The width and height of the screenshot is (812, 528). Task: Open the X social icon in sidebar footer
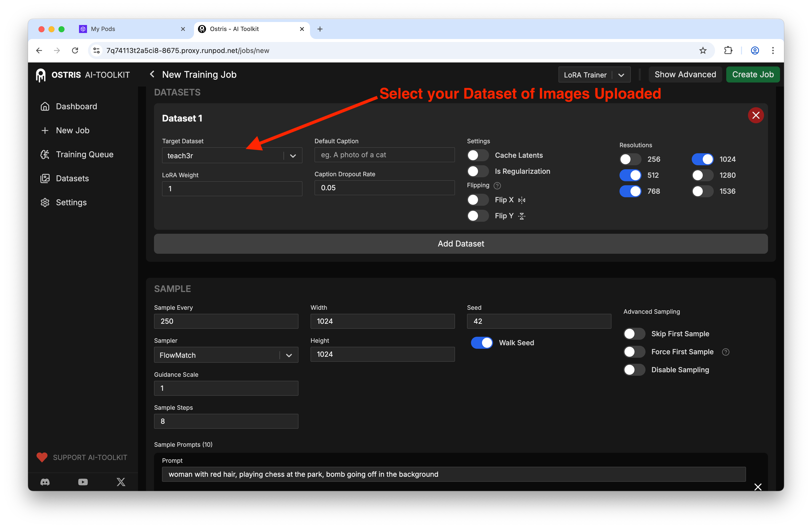(x=121, y=482)
